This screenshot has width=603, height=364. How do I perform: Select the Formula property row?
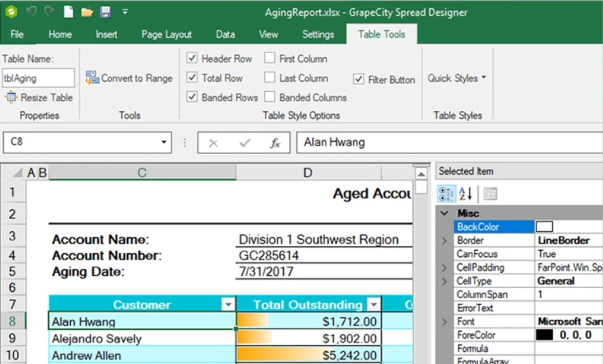tap(528, 349)
